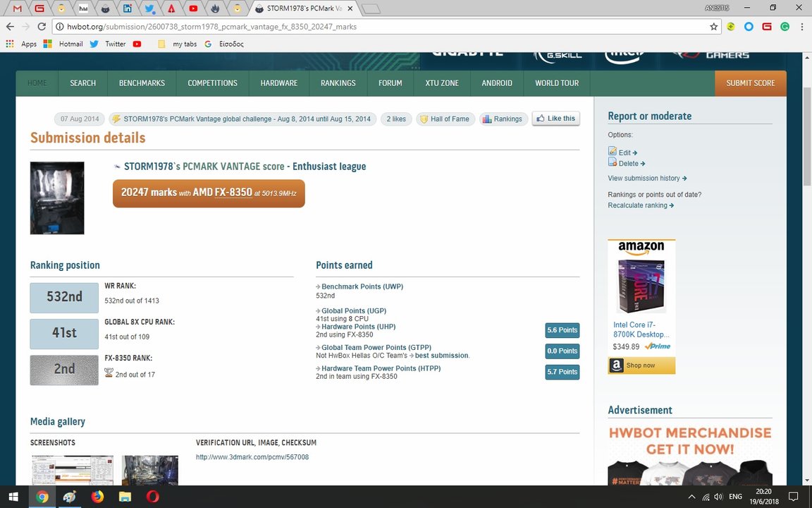Viewport: 812px width, 508px height.
Task: Open the HARDWARE menu item
Action: (x=278, y=83)
